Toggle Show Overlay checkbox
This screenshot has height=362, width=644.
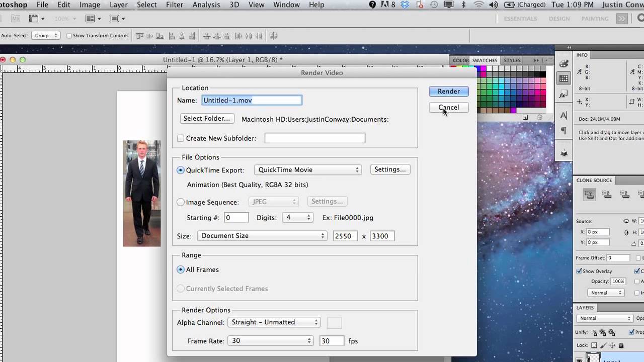pos(579,271)
